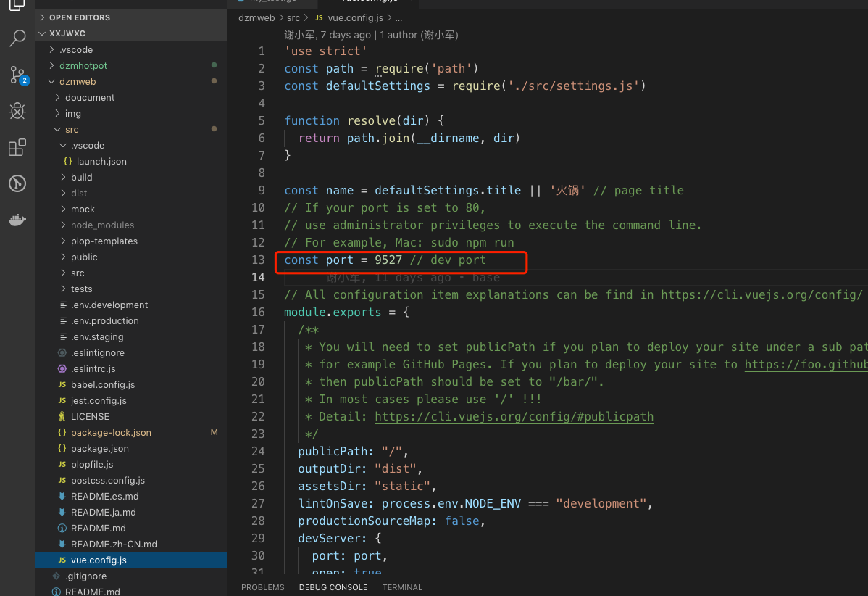Expand the img folder
The height and width of the screenshot is (596, 868).
130,114
